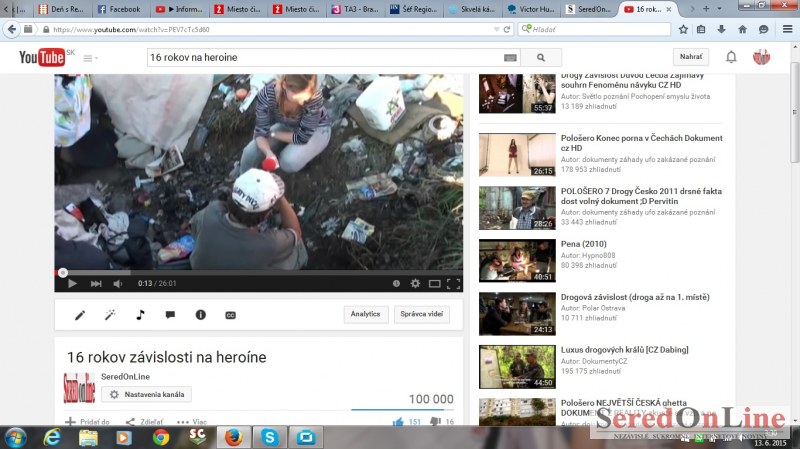This screenshot has height=449, width=800.
Task: Open the player settings gear
Action: click(x=416, y=284)
